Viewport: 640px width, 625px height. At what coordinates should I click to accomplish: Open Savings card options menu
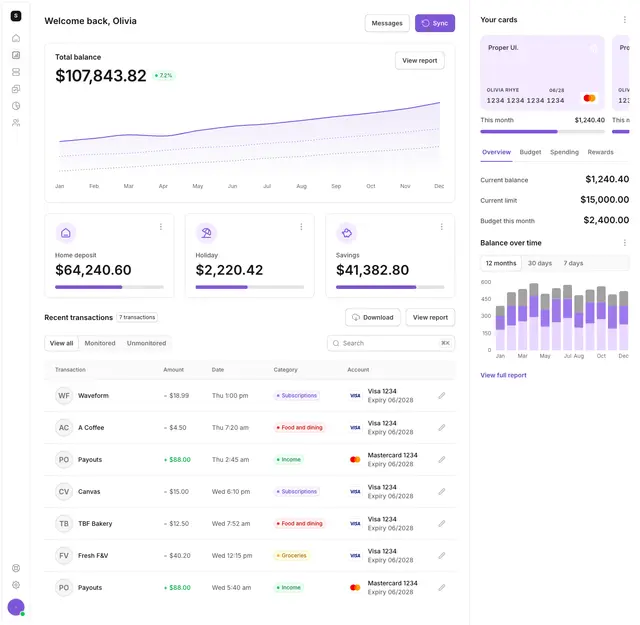click(442, 227)
